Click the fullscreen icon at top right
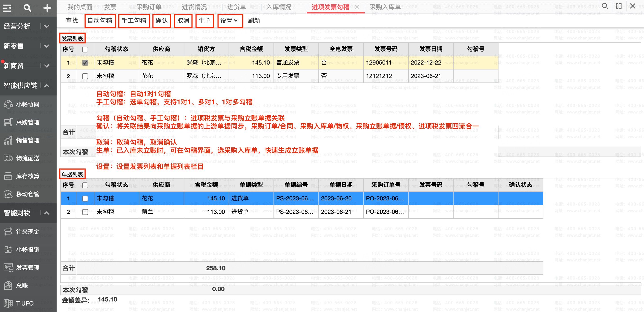The image size is (644, 312). (x=618, y=6)
